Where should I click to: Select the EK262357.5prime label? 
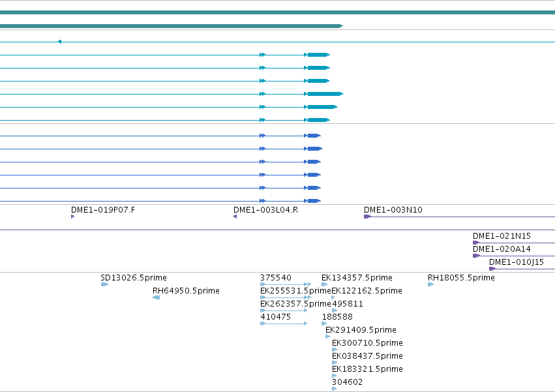(x=295, y=304)
